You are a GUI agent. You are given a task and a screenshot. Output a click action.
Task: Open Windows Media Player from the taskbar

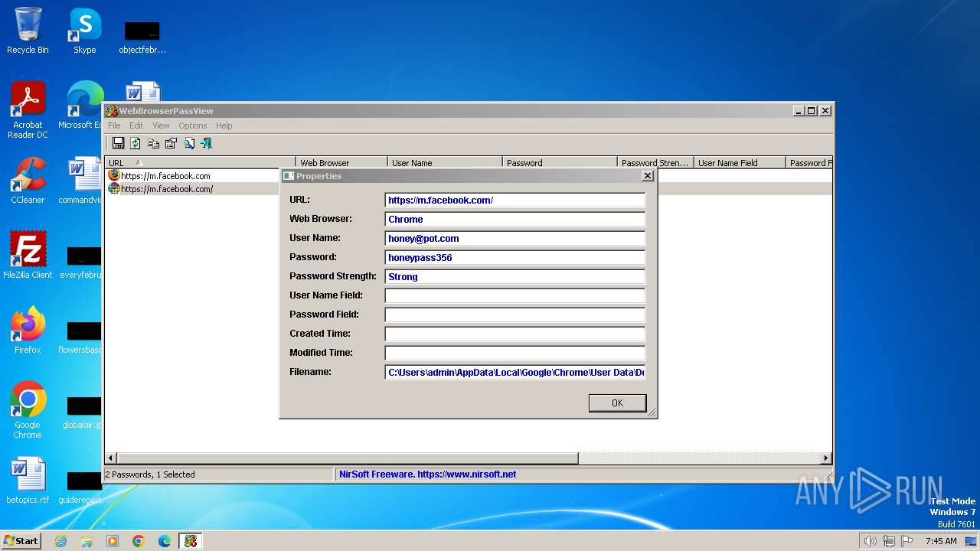click(113, 541)
